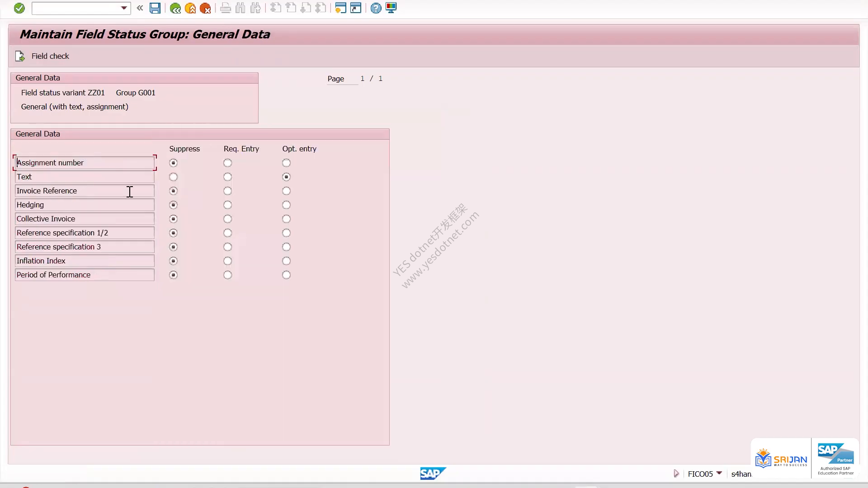The width and height of the screenshot is (868, 488).
Task: Click the Customize Local Layout monitor icon
Action: [x=391, y=8]
